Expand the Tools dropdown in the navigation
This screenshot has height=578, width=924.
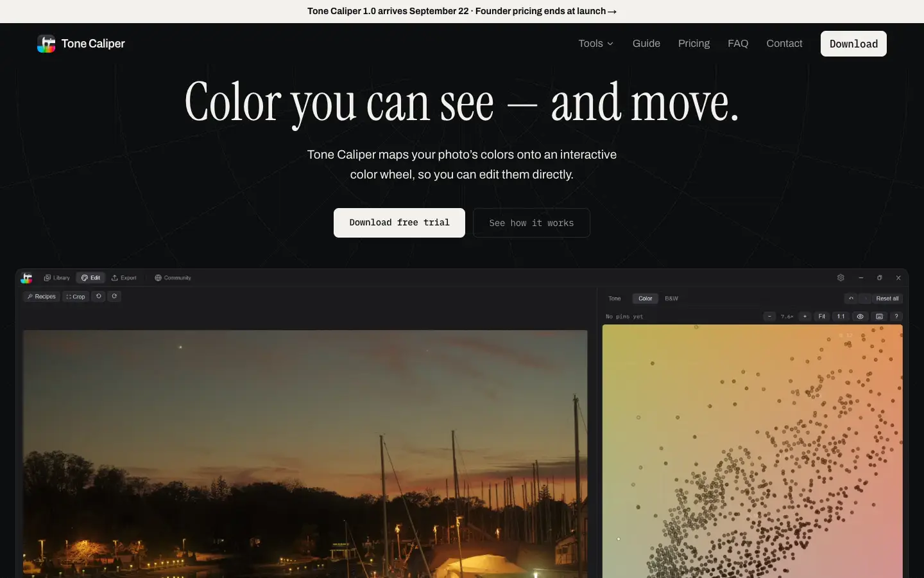tap(596, 44)
